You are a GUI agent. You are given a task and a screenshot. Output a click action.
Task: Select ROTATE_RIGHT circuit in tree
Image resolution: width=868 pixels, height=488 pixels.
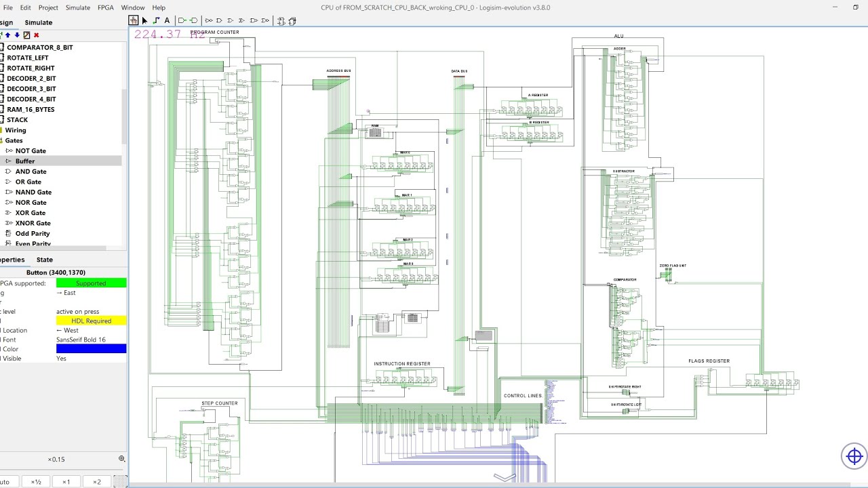coord(31,68)
